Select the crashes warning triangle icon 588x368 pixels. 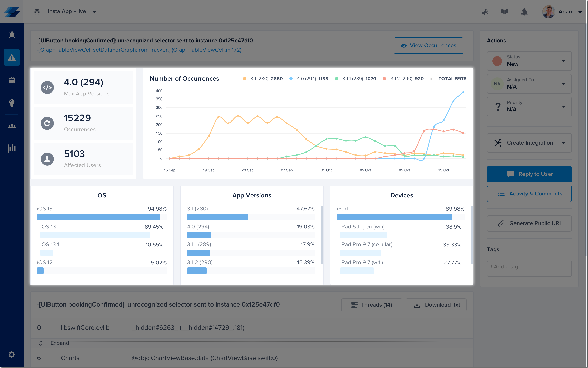coord(12,58)
